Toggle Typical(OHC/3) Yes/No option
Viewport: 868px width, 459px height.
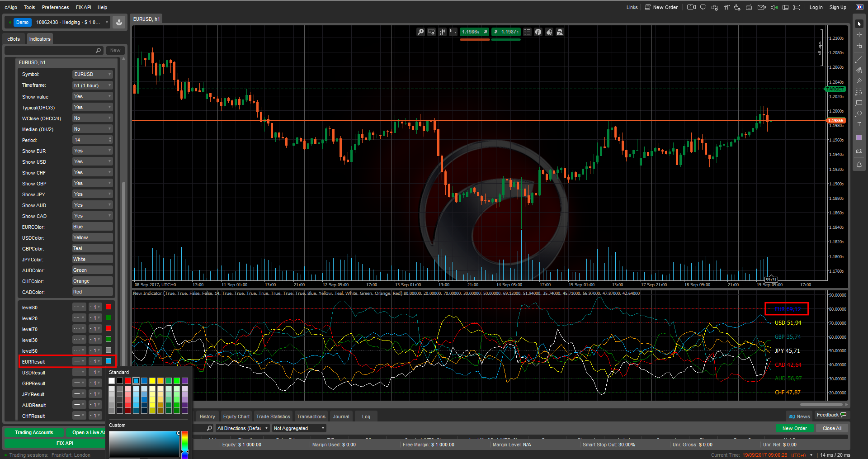coord(92,107)
